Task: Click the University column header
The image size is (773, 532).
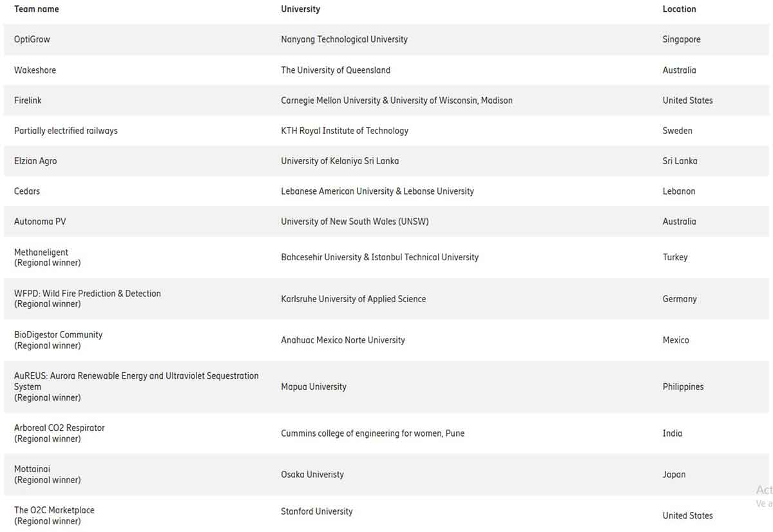Action: (300, 9)
